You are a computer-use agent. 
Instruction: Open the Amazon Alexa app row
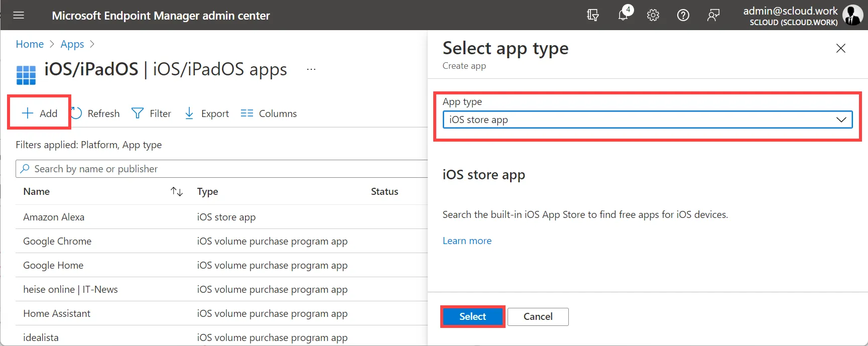click(221, 217)
